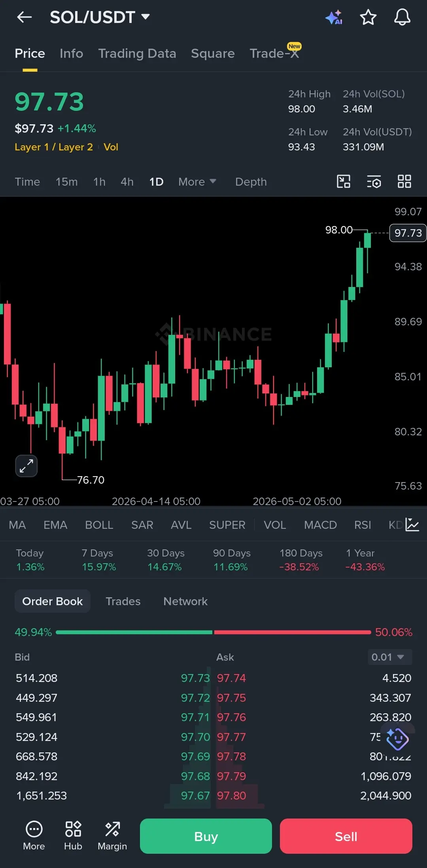Select 15m chart interval

[x=66, y=182]
